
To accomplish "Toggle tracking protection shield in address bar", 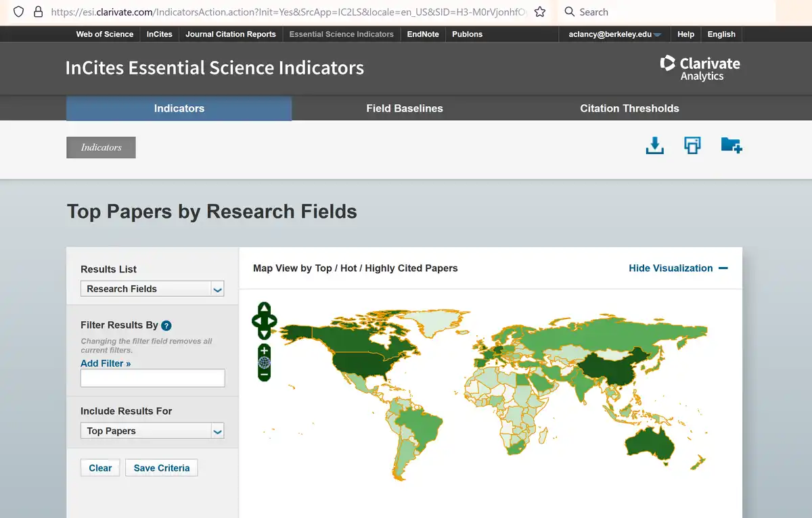I will [18, 11].
